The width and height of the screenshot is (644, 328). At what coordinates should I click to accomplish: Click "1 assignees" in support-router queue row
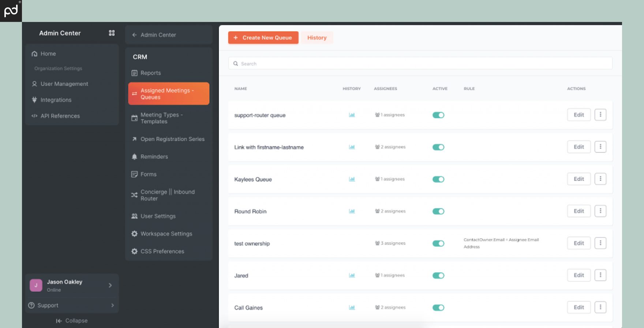point(390,115)
